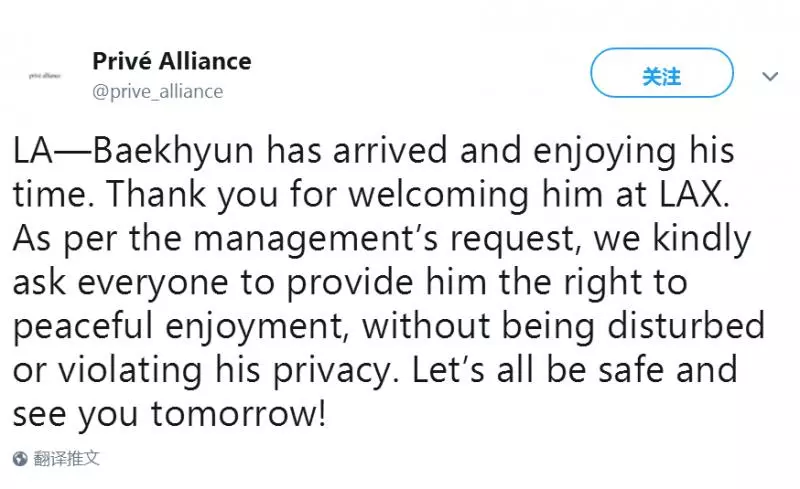Click the line "or violating his privacy"

(375, 371)
